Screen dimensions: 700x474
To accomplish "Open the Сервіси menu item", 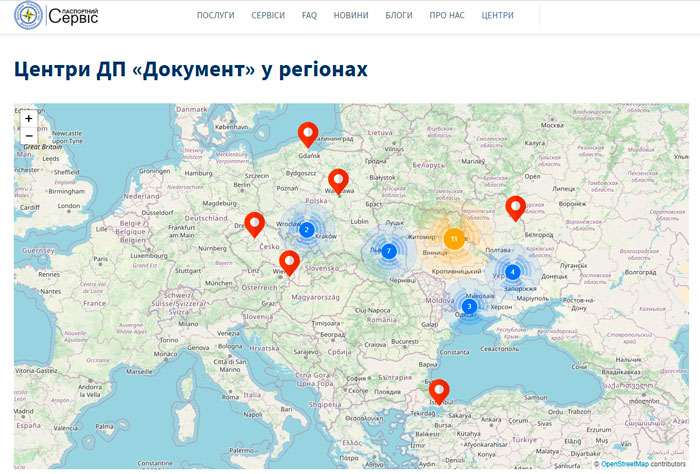I will pos(268,17).
